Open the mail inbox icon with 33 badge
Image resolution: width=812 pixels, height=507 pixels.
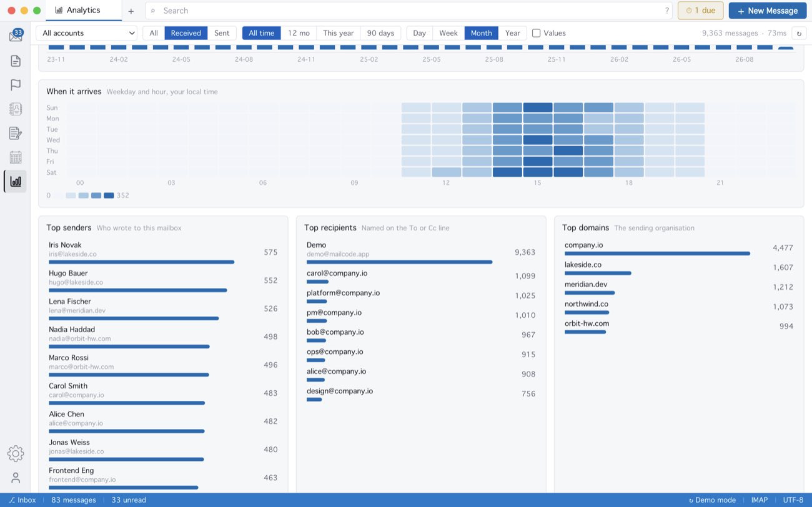(16, 36)
